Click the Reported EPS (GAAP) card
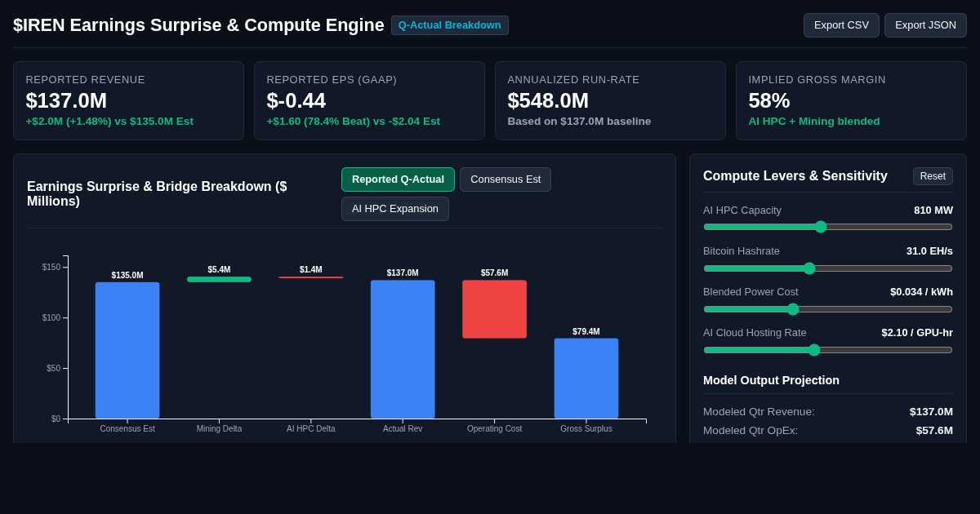The width and height of the screenshot is (980, 514). pos(369,101)
